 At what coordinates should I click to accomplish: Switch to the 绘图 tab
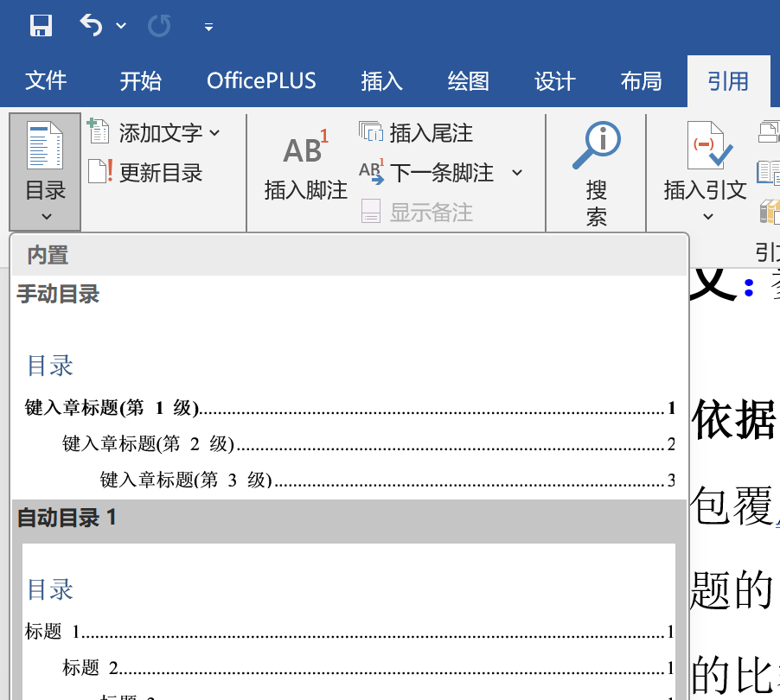(468, 81)
